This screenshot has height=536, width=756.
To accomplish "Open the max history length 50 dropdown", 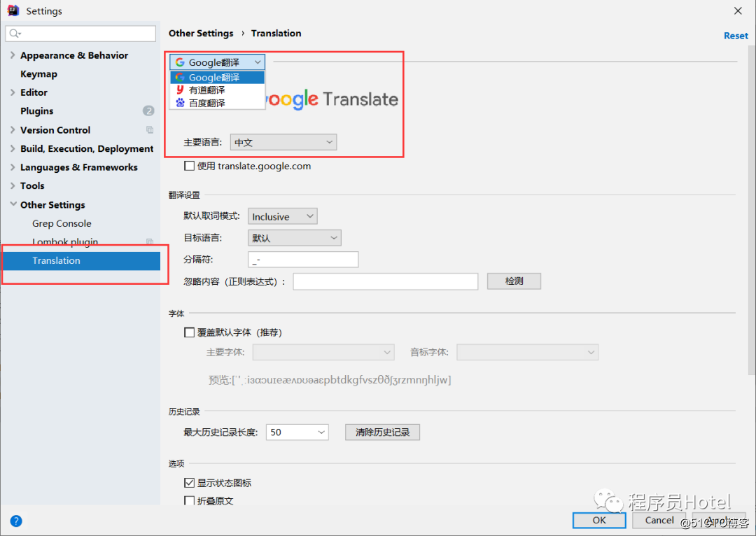I will tap(297, 432).
